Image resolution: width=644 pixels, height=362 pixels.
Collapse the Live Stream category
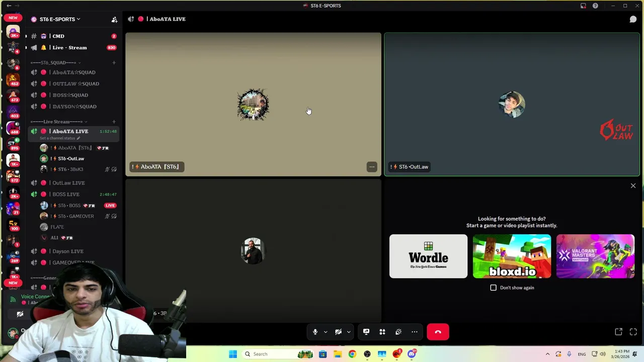(58, 122)
